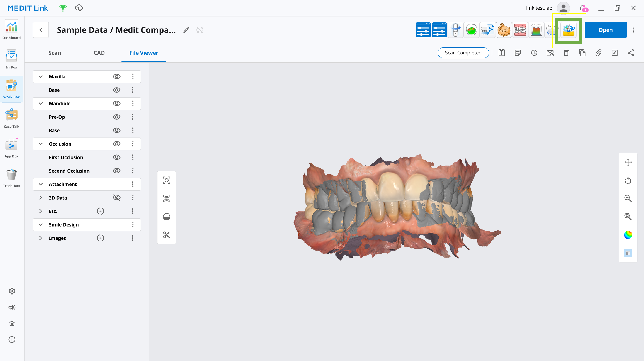Switch to the CAD tab
The image size is (644, 361).
(x=99, y=53)
